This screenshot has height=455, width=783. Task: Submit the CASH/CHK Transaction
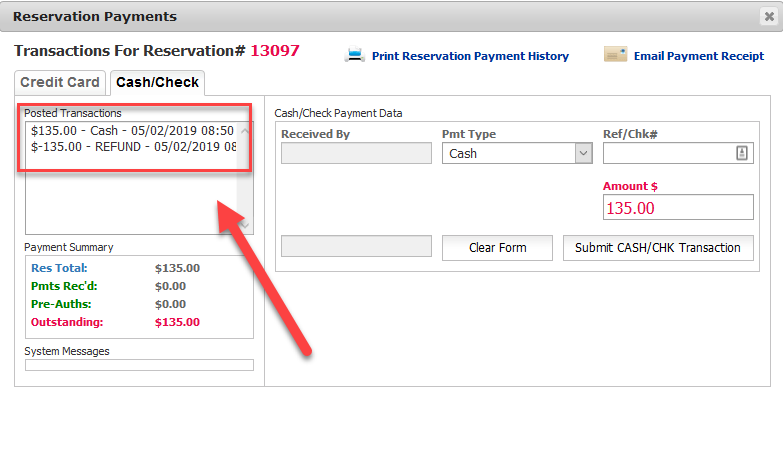657,248
